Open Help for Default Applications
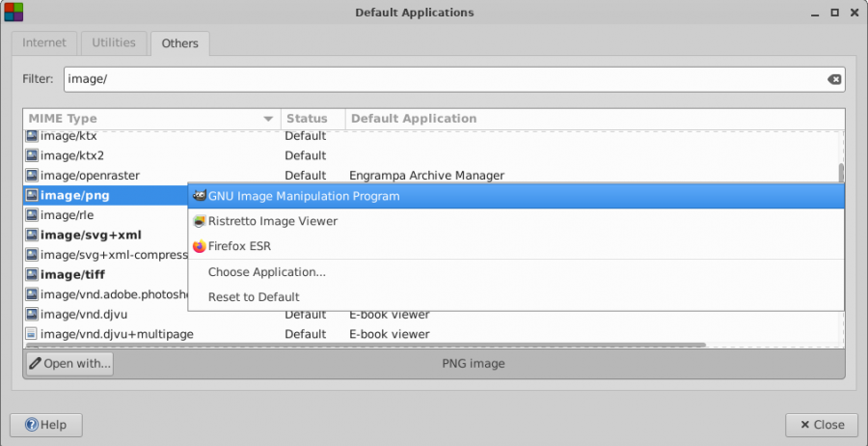 click(x=46, y=425)
